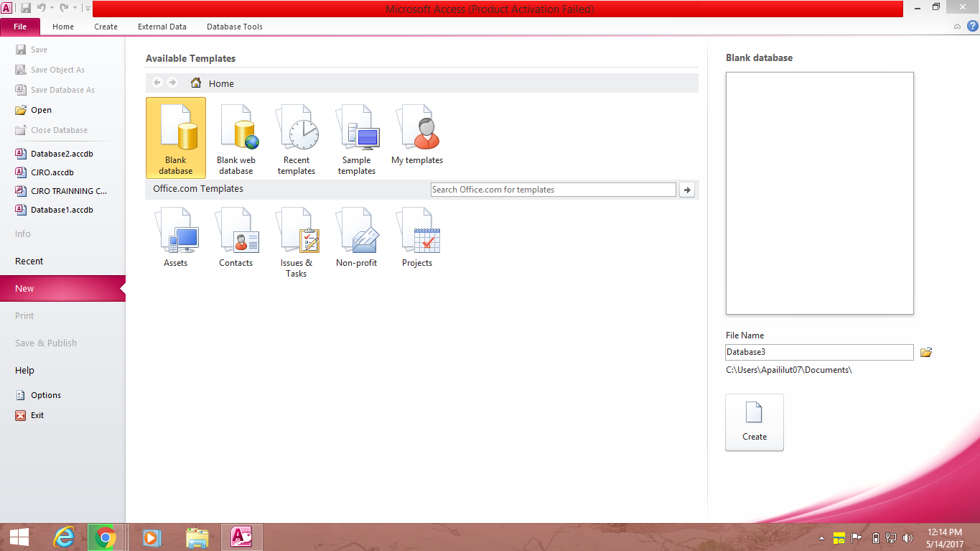This screenshot has width=980, height=551.
Task: Open the Customize Quick Access Toolbar dropdown
Action: point(88,9)
